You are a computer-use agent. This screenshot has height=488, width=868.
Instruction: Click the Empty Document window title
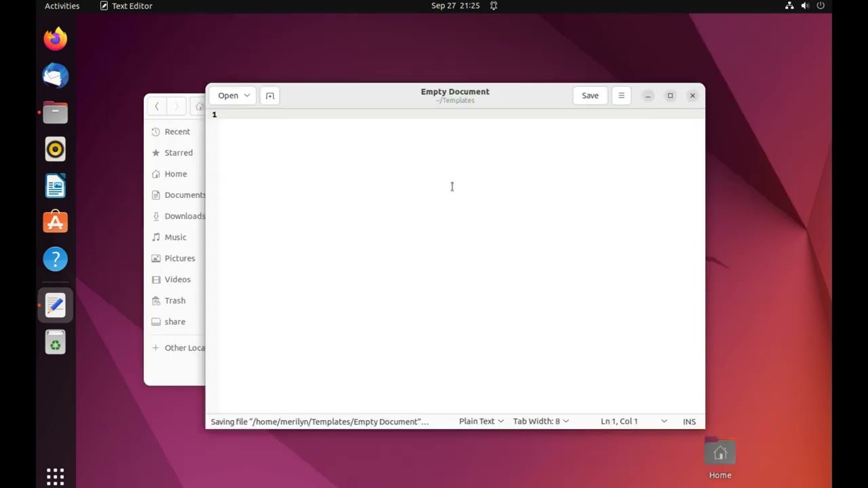455,91
